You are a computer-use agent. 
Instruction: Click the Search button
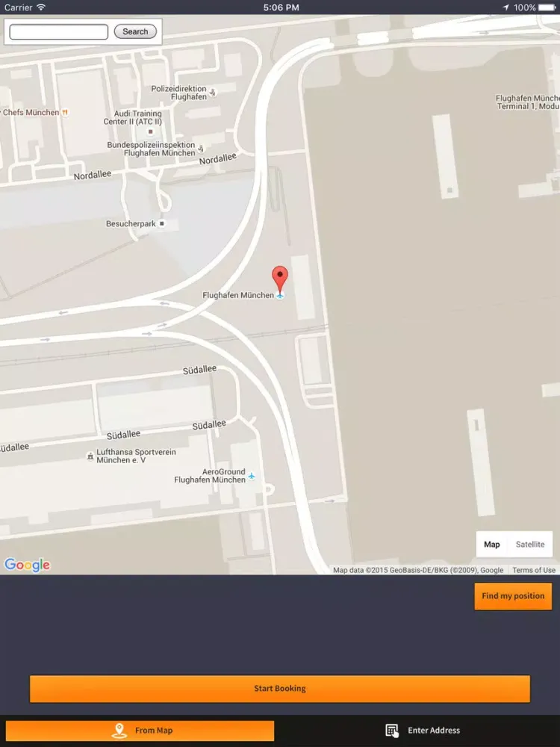(x=135, y=31)
